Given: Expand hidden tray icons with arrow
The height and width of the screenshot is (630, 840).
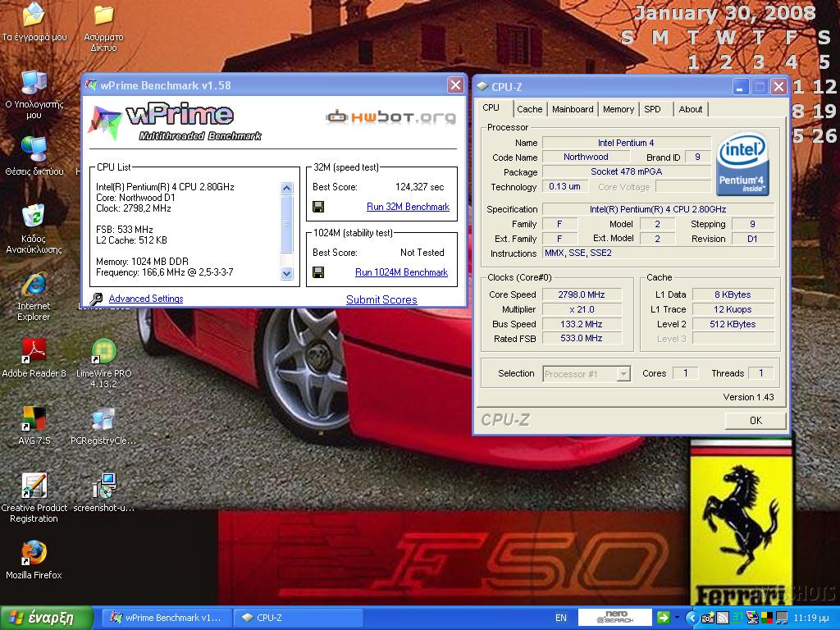Looking at the screenshot, I should click(x=692, y=619).
